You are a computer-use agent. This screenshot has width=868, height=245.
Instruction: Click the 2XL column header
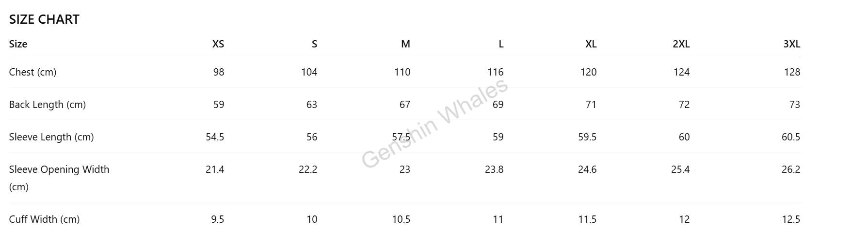point(681,44)
